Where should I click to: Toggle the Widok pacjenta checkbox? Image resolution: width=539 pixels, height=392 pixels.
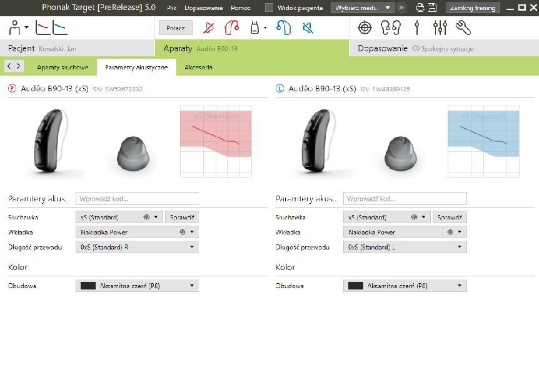(x=269, y=8)
